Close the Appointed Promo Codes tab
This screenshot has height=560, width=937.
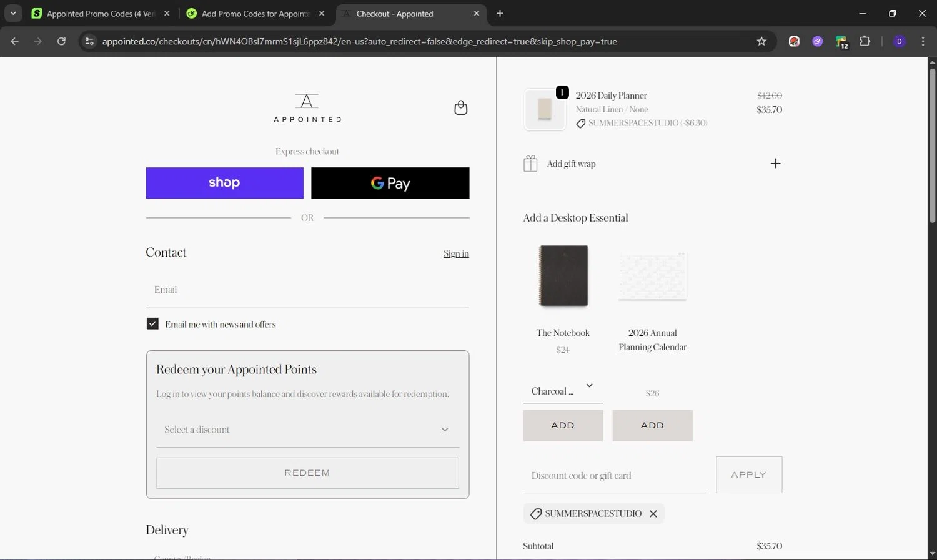point(167,13)
